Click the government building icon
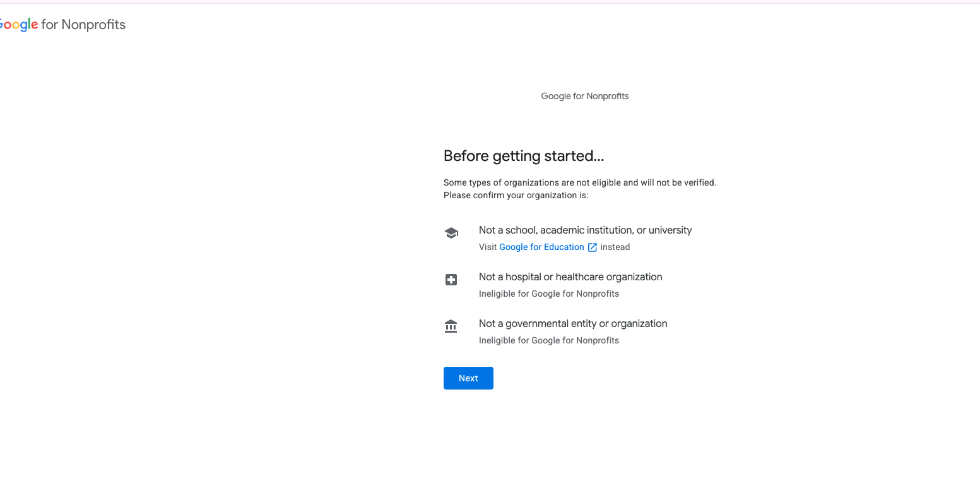This screenshot has width=980, height=488. [x=451, y=326]
